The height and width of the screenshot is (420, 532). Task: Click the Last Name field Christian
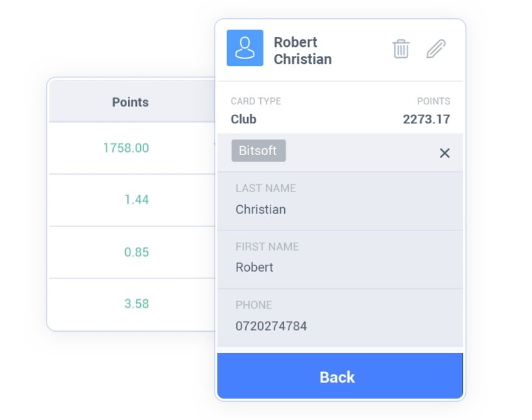[340, 201]
